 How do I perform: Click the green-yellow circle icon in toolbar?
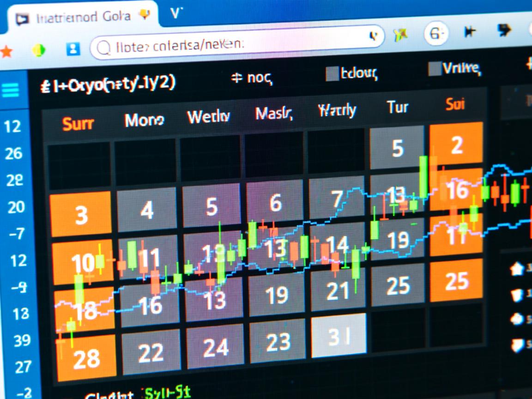[39, 51]
